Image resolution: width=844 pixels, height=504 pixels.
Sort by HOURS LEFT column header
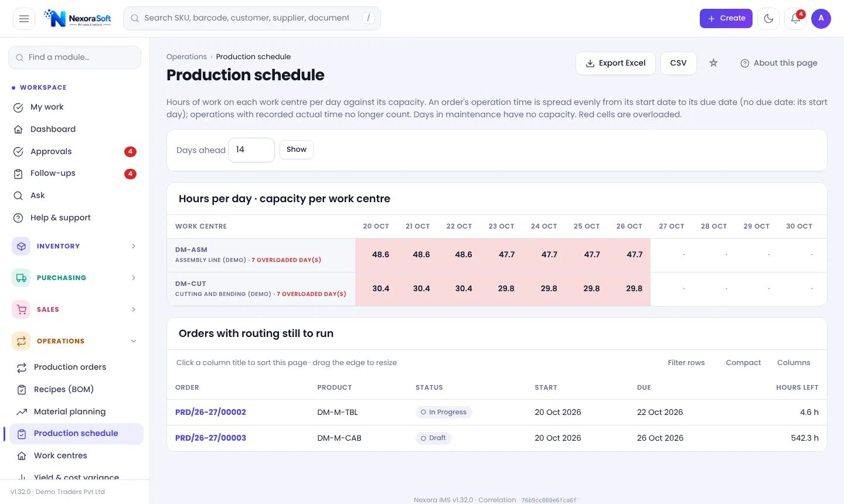tap(797, 387)
